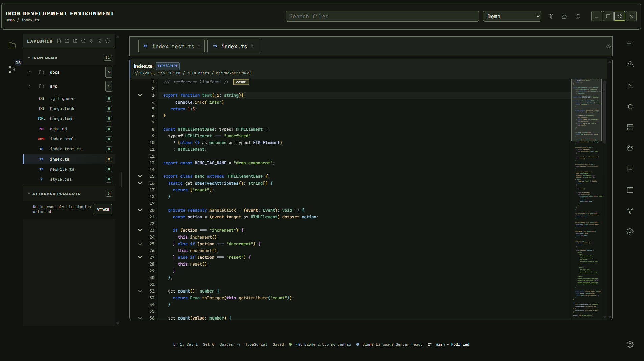Fold the if block at line 23
This screenshot has width=644, height=361.
140,230
